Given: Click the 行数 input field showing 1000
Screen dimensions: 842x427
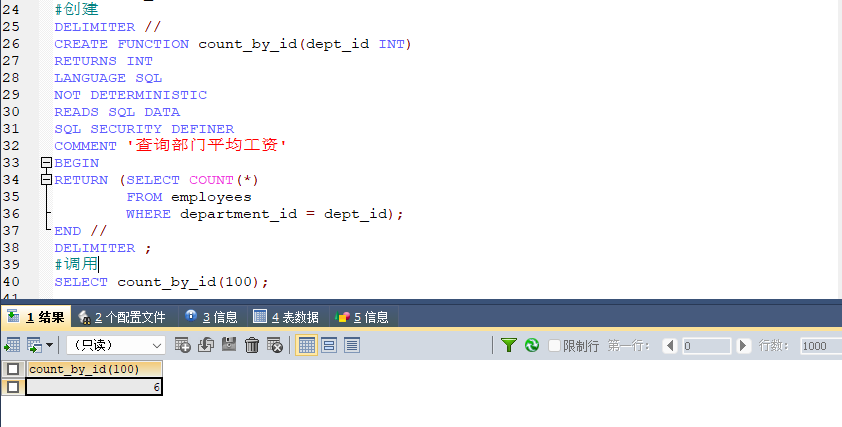Looking at the screenshot, I should (x=821, y=345).
